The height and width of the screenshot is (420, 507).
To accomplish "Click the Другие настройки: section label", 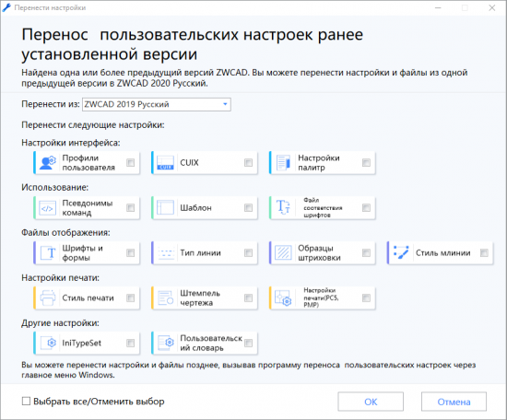I will (60, 323).
